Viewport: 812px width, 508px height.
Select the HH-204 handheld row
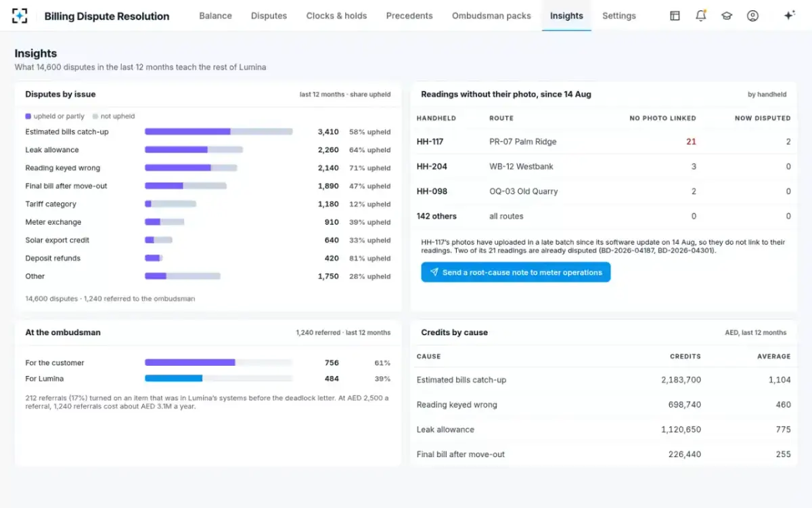pyautogui.click(x=604, y=167)
